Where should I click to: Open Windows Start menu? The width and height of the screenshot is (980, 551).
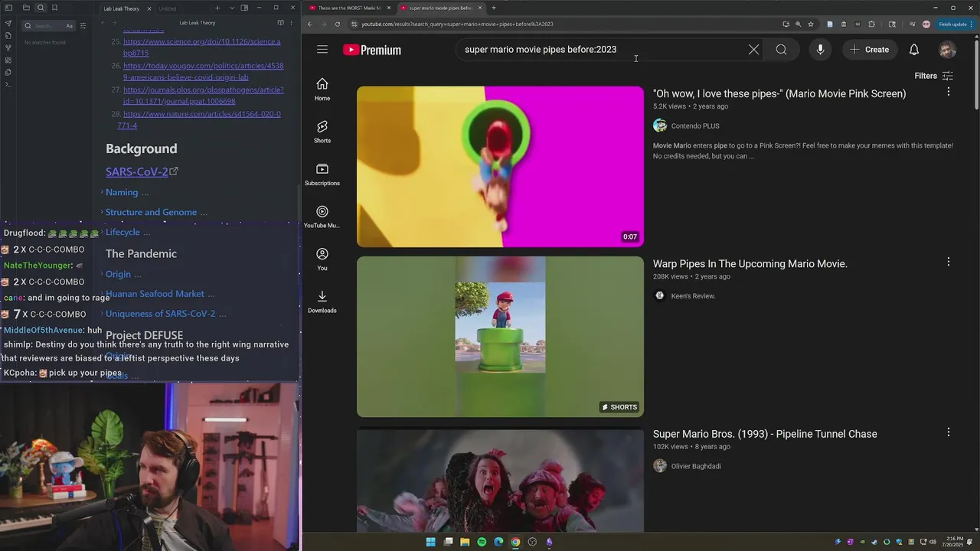coord(430,542)
